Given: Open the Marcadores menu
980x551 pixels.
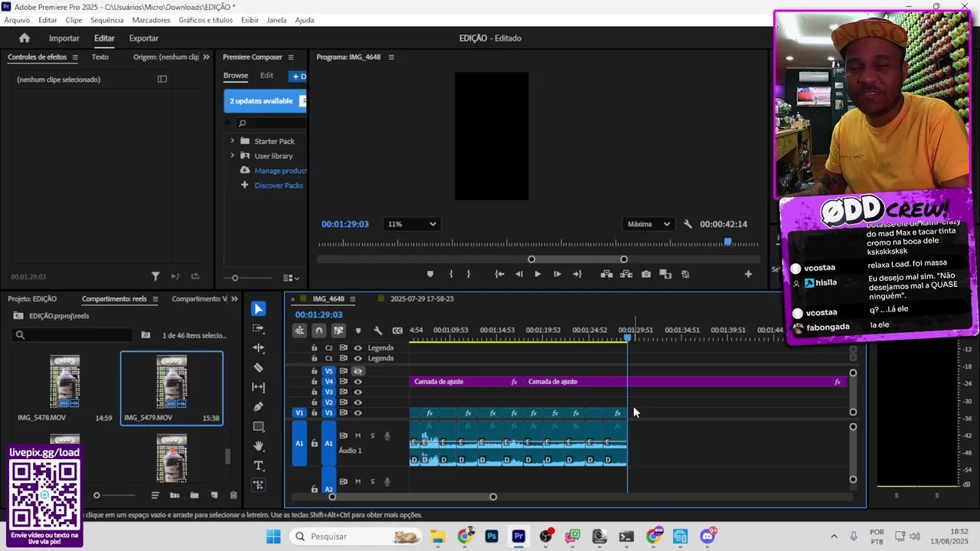Looking at the screenshot, I should pos(152,20).
